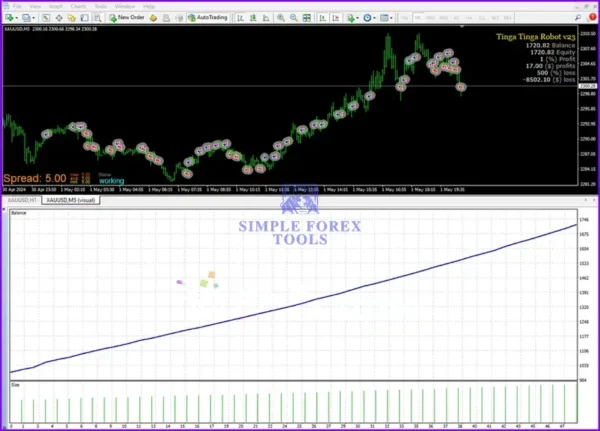Open the Insert menu

click(55, 7)
